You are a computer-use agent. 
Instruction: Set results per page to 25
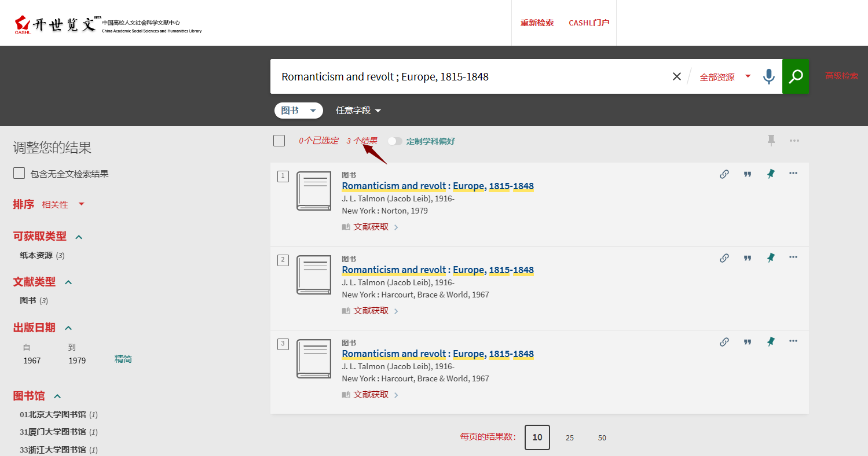pyautogui.click(x=570, y=438)
